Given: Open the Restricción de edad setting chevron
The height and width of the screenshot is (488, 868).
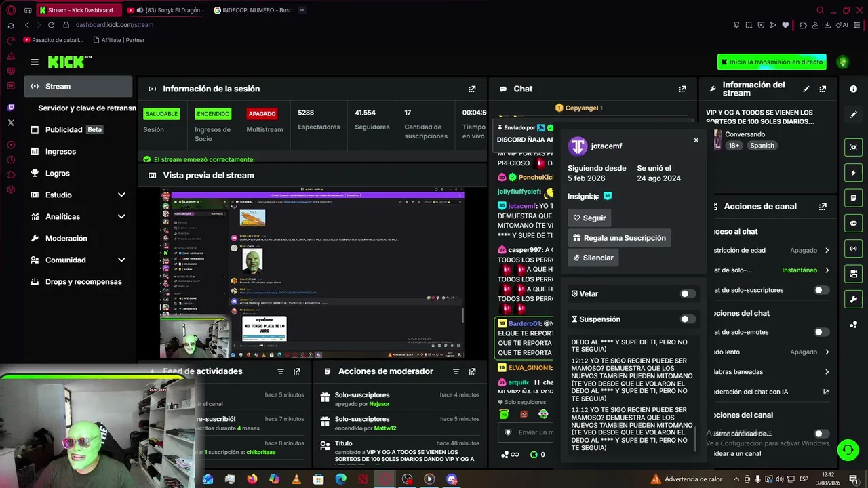Looking at the screenshot, I should pyautogui.click(x=827, y=250).
